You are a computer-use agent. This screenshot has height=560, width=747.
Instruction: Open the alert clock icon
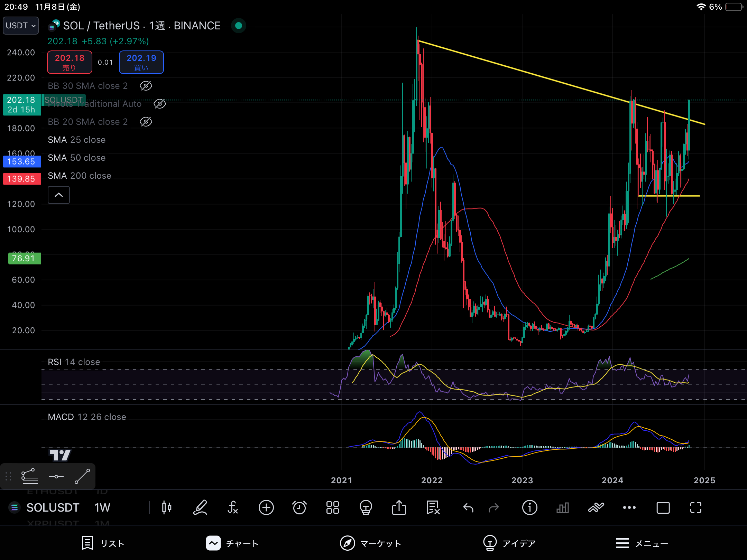[299, 507]
